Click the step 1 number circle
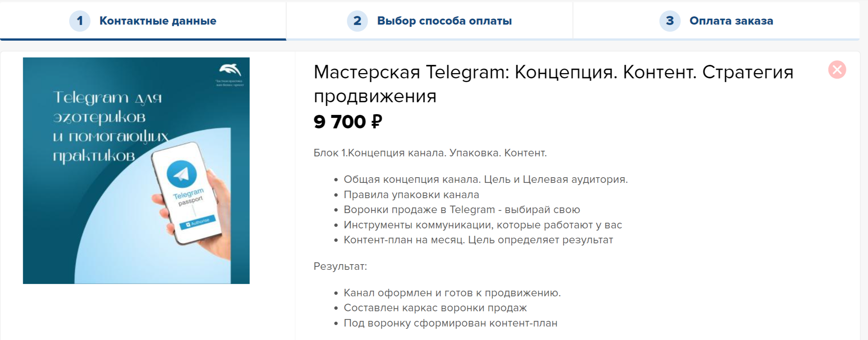 click(x=79, y=21)
